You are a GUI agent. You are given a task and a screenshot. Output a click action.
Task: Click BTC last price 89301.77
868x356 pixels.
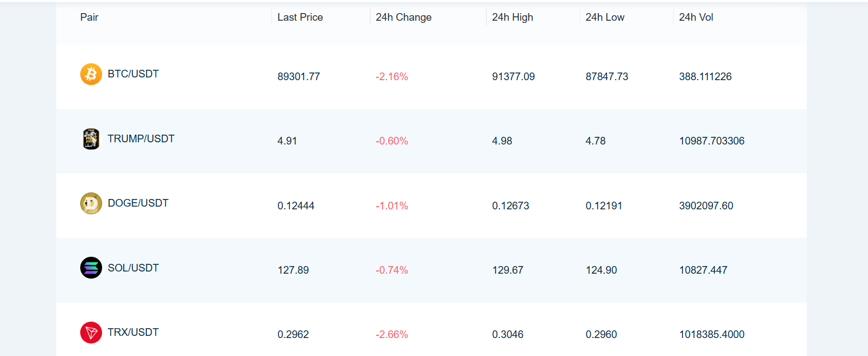[x=299, y=77]
